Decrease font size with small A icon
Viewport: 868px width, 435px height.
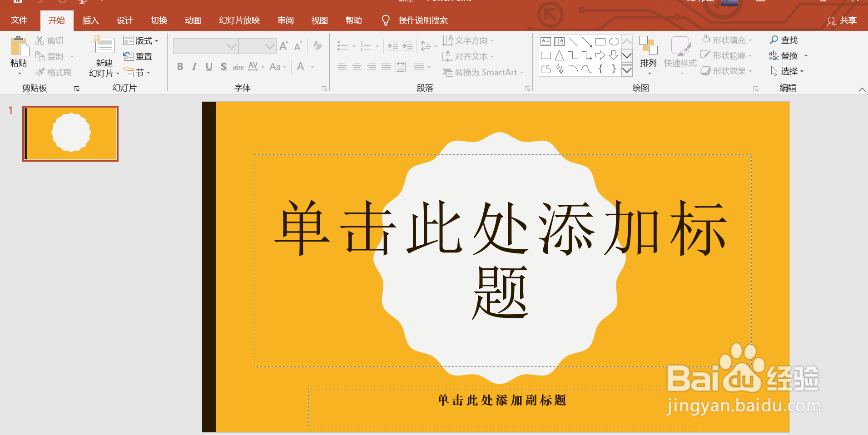(298, 46)
